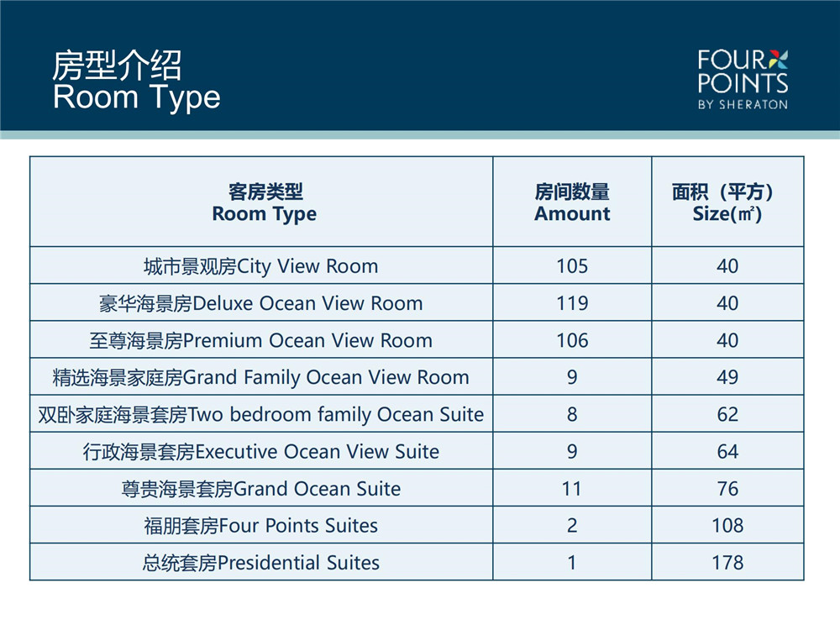Select the Presidential Suites cell
Screen dimensions: 840x630
coord(261,563)
